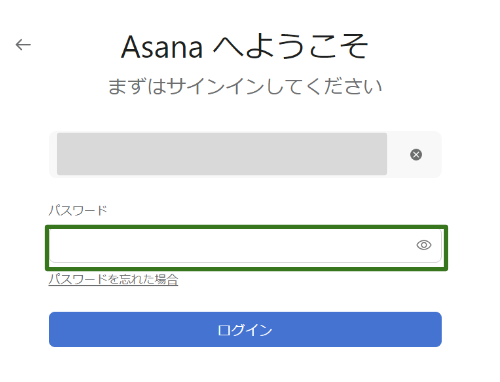Show the password using the eye icon
500x382 pixels.
[x=424, y=245]
